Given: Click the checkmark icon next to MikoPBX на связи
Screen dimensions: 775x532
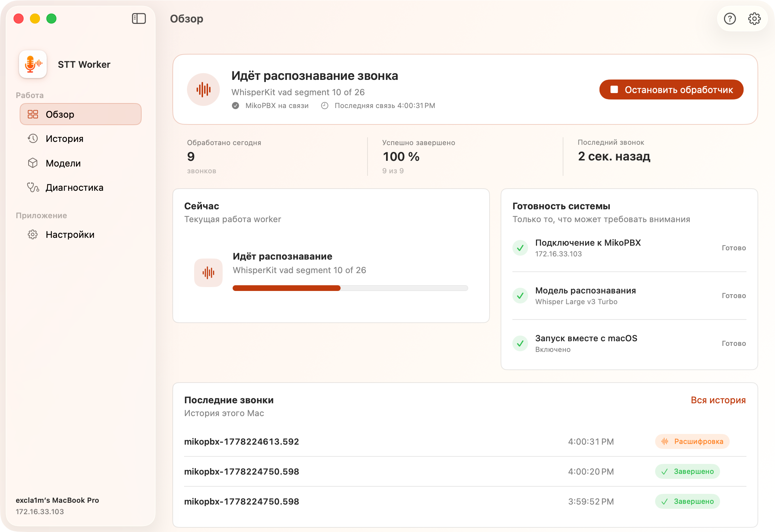Looking at the screenshot, I should click(x=235, y=106).
